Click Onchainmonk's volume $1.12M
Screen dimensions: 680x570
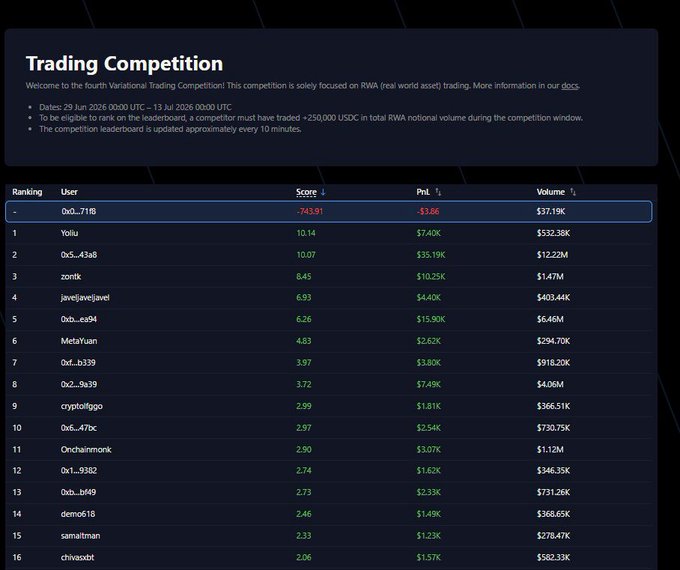550,449
